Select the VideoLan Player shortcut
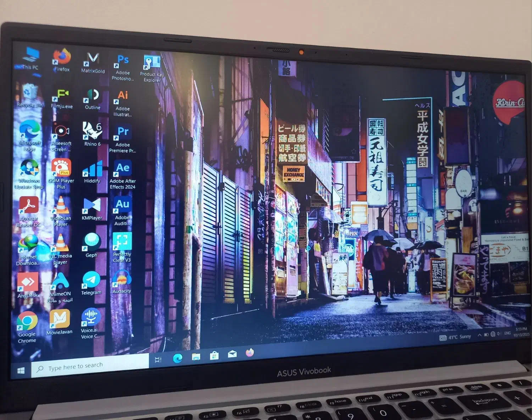 pyautogui.click(x=61, y=212)
